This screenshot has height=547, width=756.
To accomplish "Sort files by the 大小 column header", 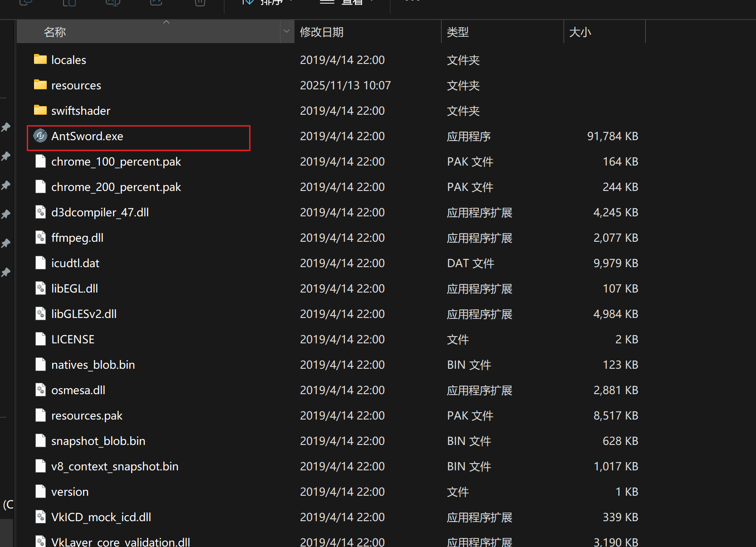I will point(604,32).
